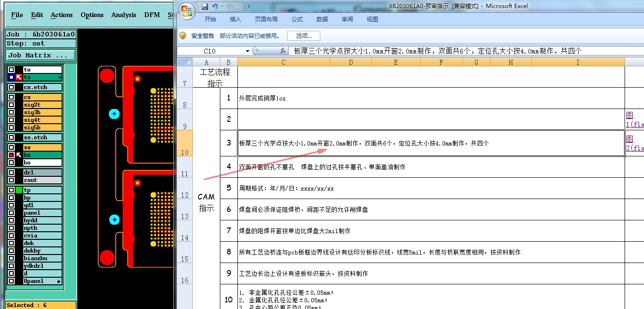Open the File menu in CAM tool
Screen dimensions: 644x309
tap(17, 15)
